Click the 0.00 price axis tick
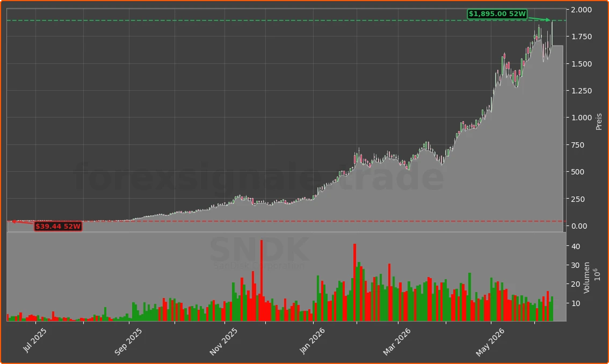Image resolution: width=609 pixels, height=364 pixels. pos(579,226)
